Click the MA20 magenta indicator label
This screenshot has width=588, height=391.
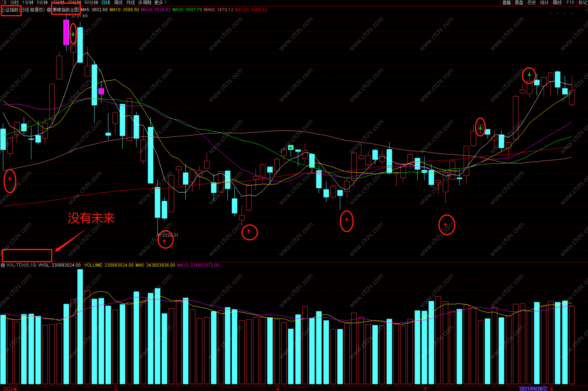coord(155,10)
